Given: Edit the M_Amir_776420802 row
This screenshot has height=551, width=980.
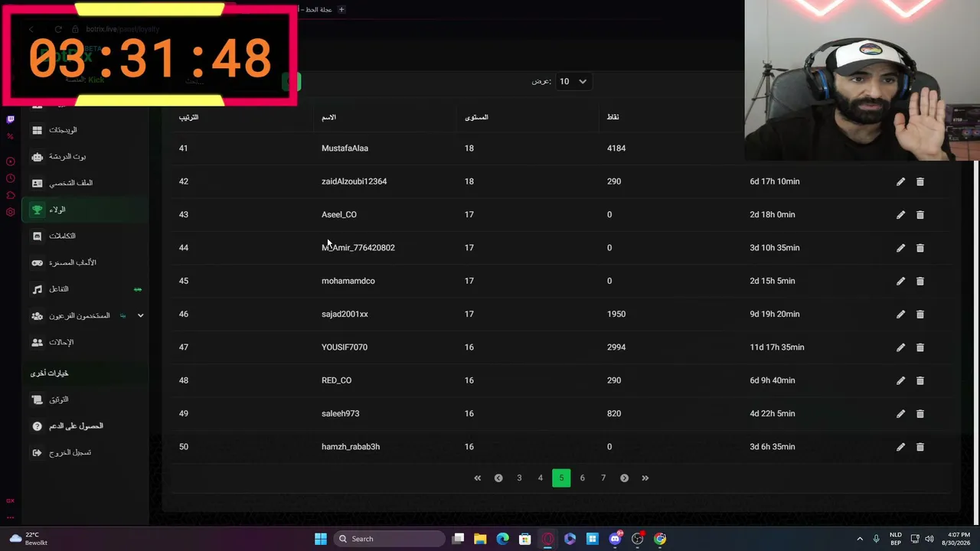Looking at the screenshot, I should click(x=900, y=248).
